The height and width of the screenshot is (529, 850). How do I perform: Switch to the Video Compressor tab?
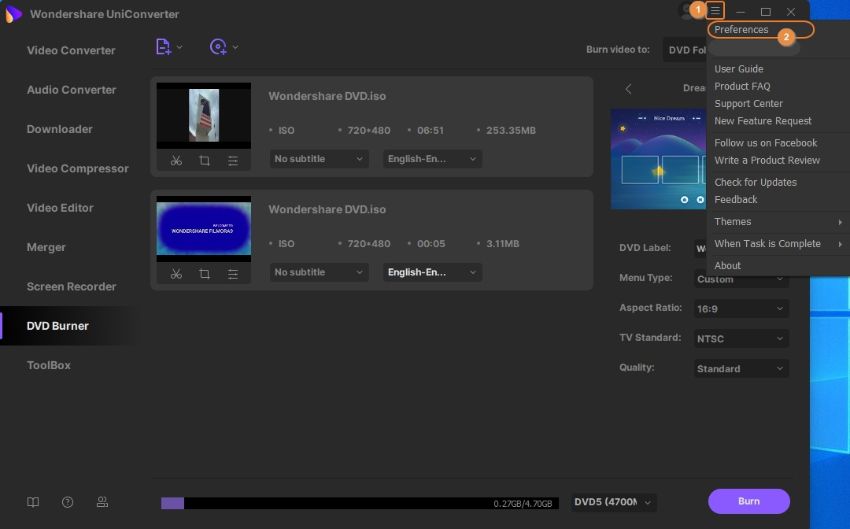click(x=77, y=168)
